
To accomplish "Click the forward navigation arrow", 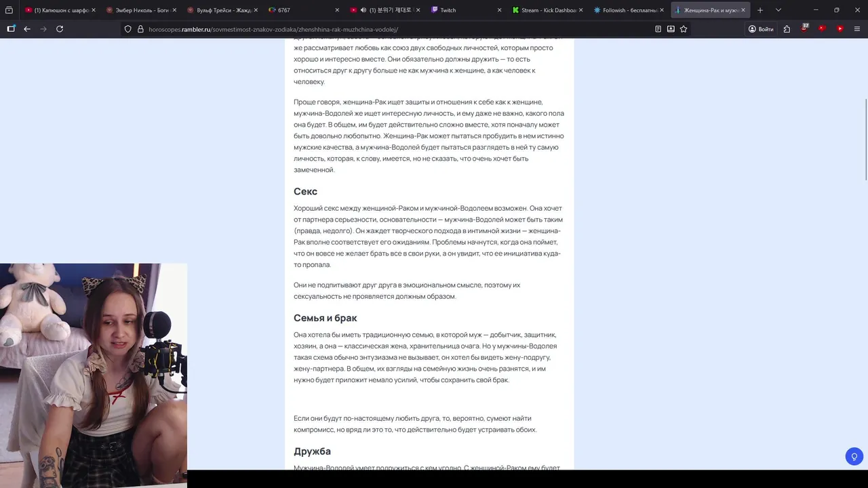I will (43, 29).
